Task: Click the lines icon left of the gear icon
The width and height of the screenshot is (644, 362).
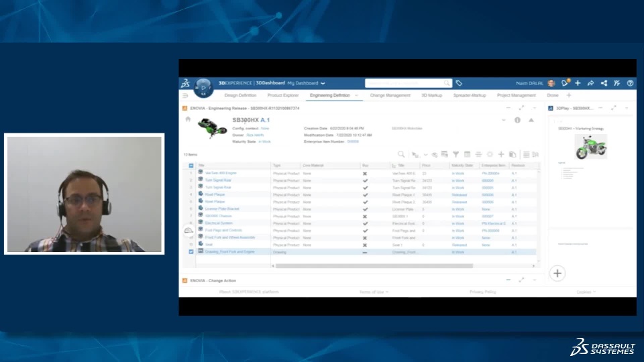Action: pos(478,154)
